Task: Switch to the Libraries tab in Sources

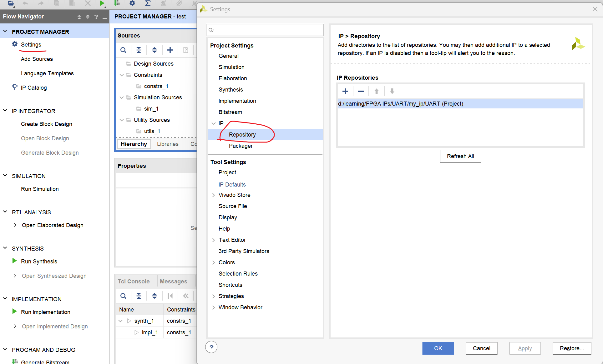Action: coord(168,144)
